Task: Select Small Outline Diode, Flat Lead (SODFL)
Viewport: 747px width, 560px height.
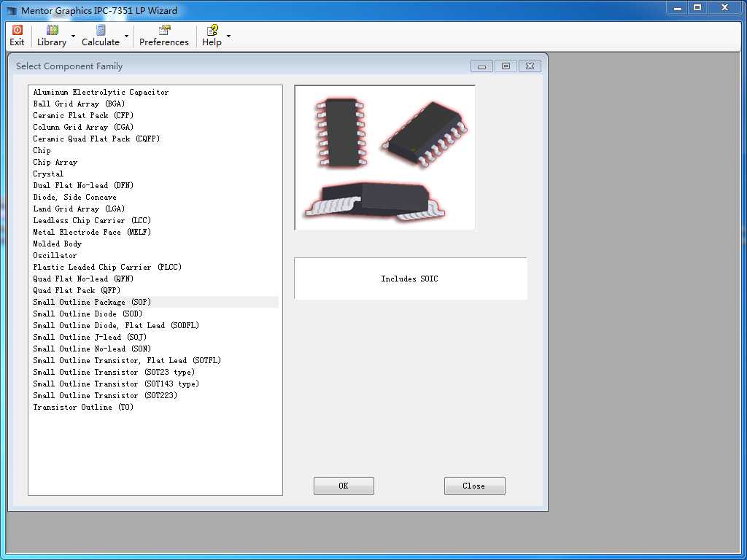Action: 153,325
